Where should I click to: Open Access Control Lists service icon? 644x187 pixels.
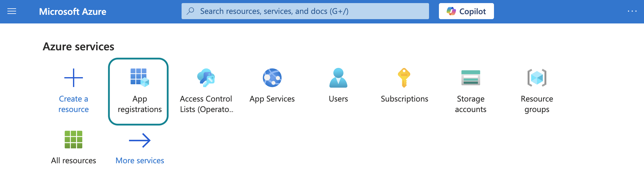[x=206, y=77]
